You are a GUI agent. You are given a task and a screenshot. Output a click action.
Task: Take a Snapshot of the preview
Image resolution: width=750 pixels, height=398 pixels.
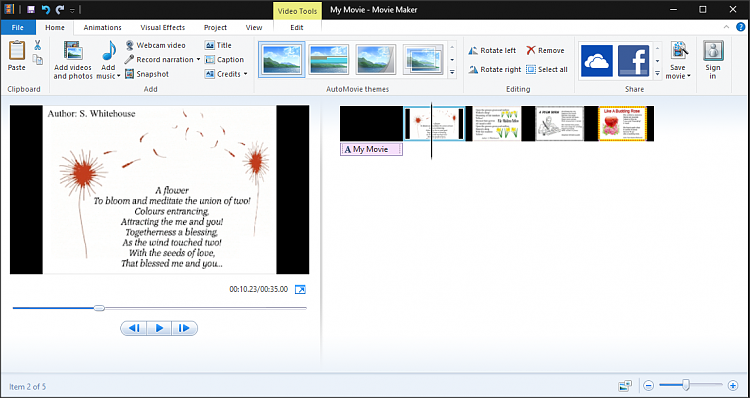coord(147,74)
